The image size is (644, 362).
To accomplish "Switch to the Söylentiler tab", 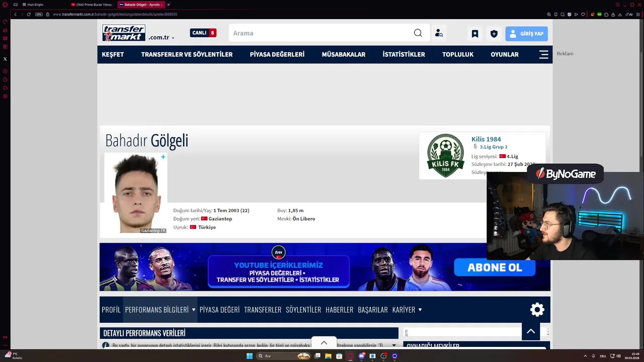I will point(303,310).
